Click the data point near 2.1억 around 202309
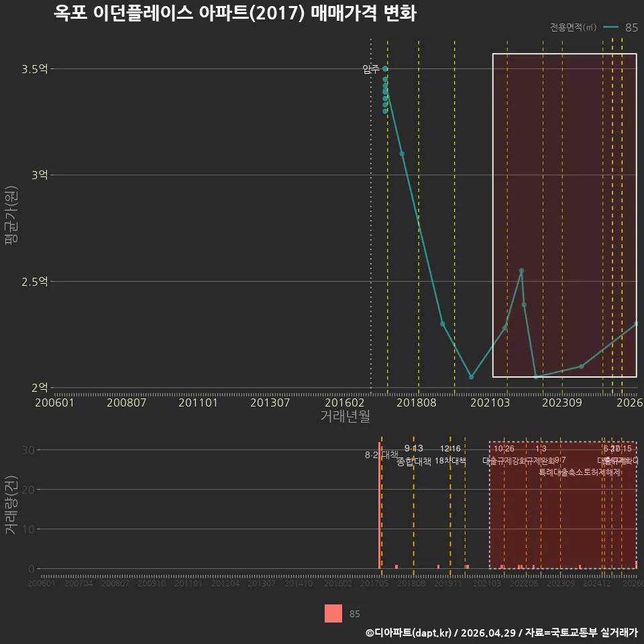 (581, 366)
